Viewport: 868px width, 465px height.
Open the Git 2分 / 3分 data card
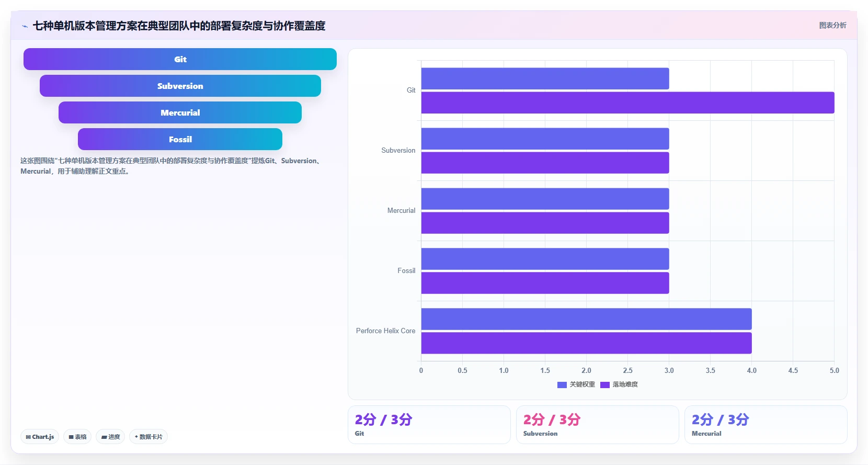pos(429,425)
